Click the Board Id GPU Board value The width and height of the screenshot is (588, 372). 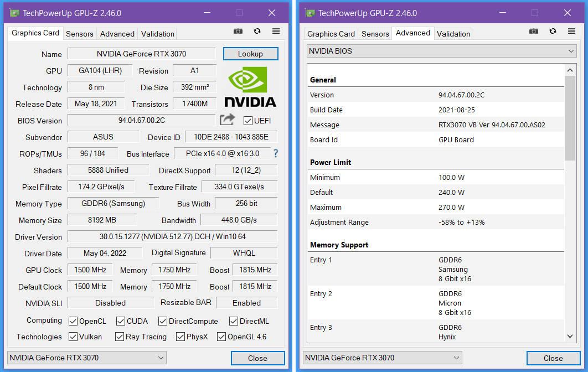coord(456,140)
